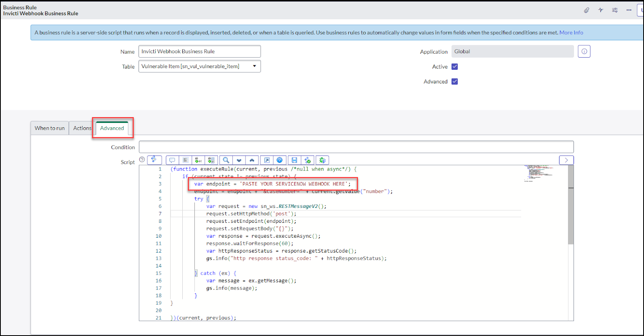Switch to the Actions tab
The width and height of the screenshot is (644, 336).
(x=83, y=128)
